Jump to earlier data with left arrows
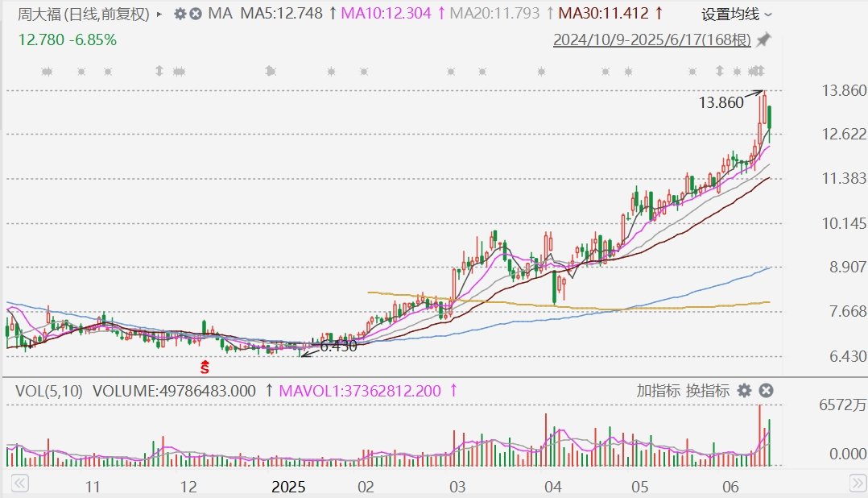Screen dimensions: 868x498 19,483
